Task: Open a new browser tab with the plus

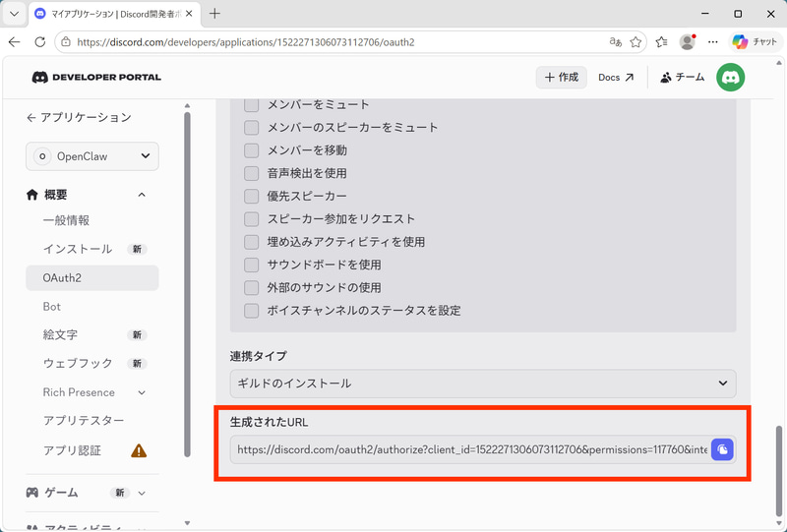Action: pyautogui.click(x=214, y=14)
